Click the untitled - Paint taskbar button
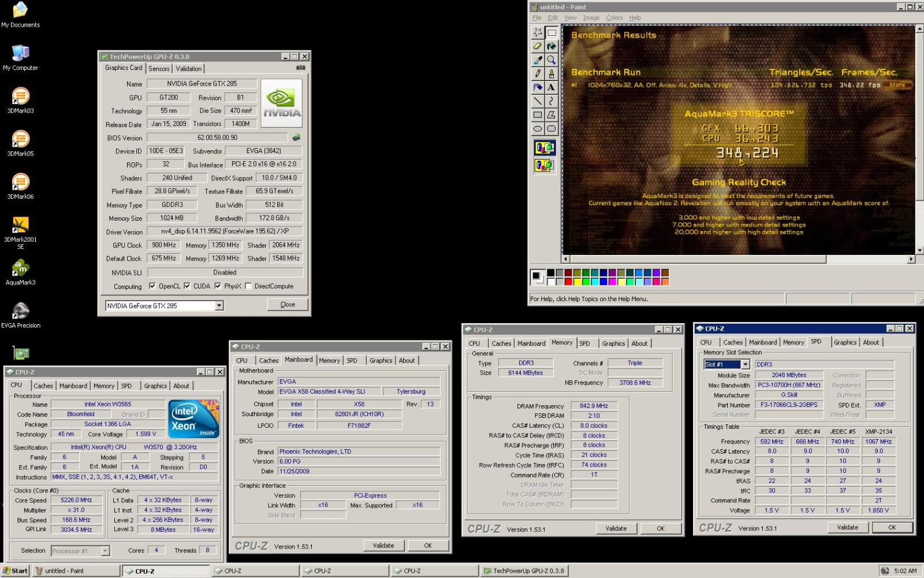Viewport: 924px width, 578px height. [x=76, y=570]
